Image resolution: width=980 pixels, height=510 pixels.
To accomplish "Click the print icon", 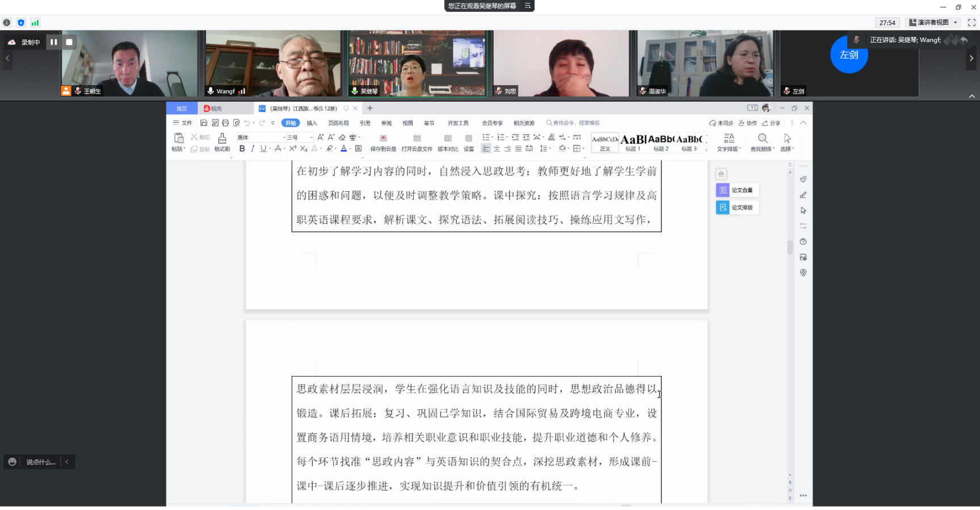I will (x=225, y=123).
